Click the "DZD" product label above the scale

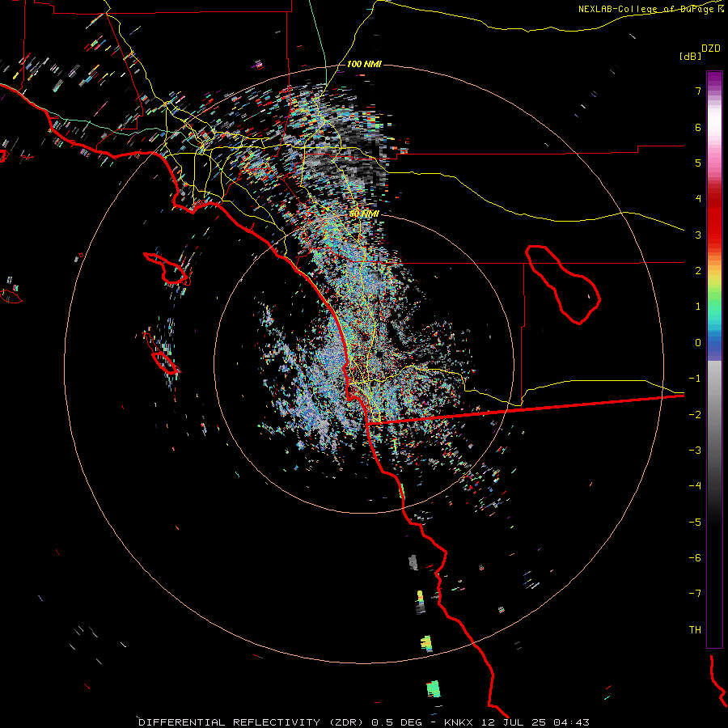[x=711, y=49]
